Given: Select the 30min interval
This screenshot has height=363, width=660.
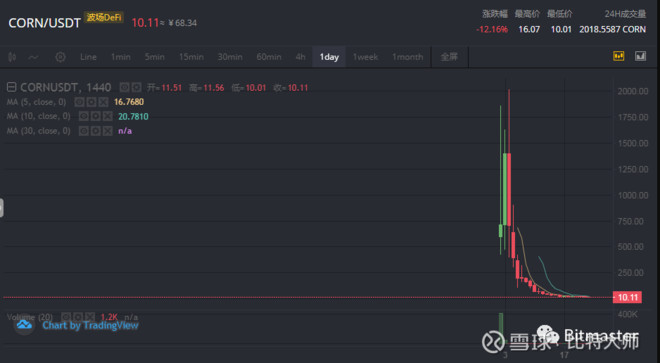Looking at the screenshot, I should tap(230, 57).
